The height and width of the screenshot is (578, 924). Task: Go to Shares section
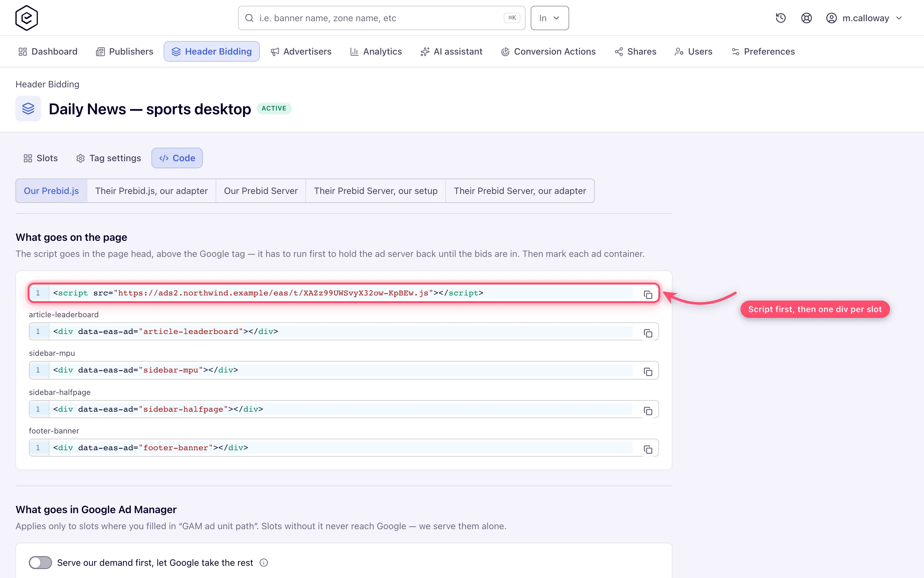point(635,51)
